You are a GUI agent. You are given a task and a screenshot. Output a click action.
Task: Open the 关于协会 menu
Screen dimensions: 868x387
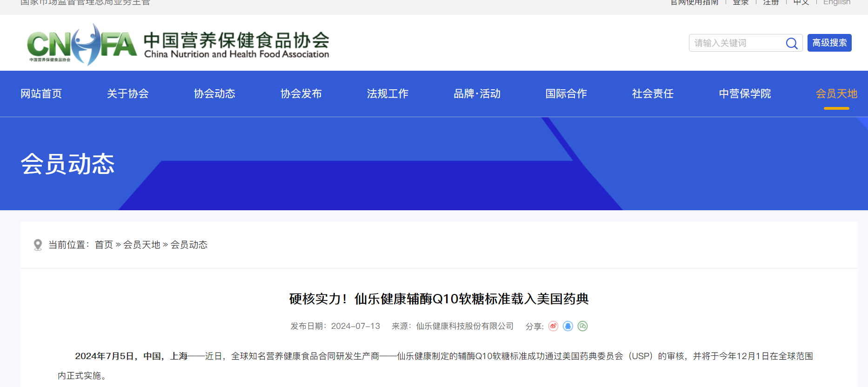pyautogui.click(x=128, y=94)
